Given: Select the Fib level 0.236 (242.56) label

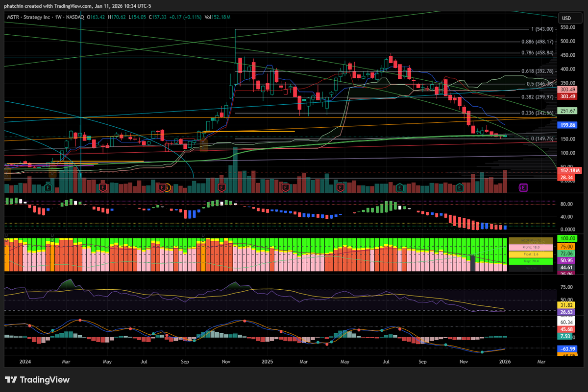Looking at the screenshot, I should click(538, 113).
